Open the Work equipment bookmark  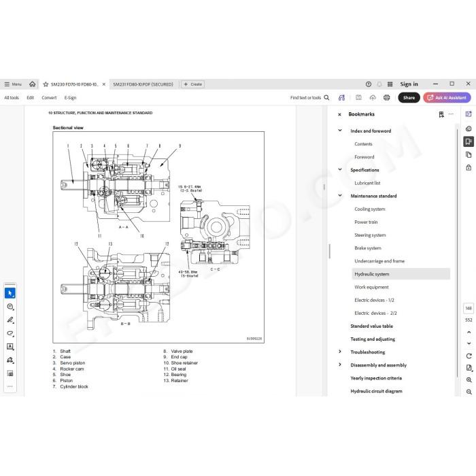coord(371,287)
